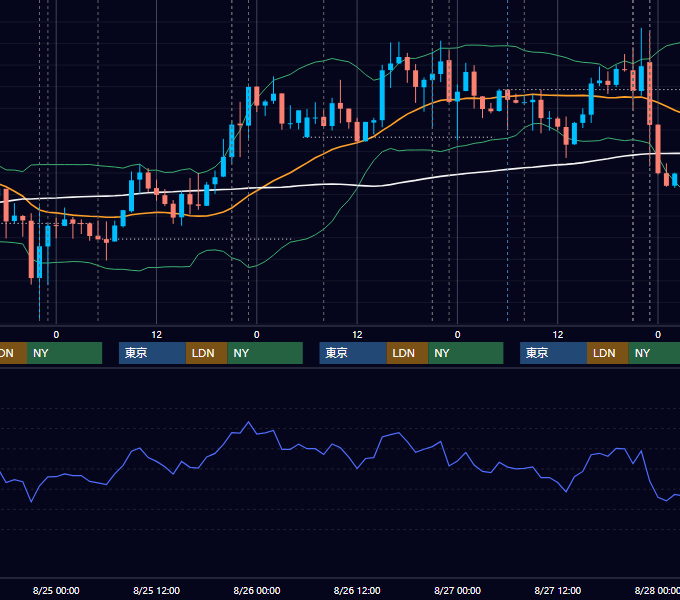Click hour label '12' above 8/27 12:00
680x600 pixels.
558,335
